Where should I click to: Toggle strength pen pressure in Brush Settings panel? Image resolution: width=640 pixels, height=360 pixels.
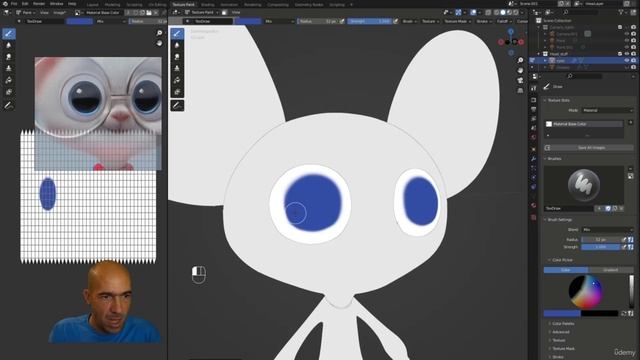(624, 247)
